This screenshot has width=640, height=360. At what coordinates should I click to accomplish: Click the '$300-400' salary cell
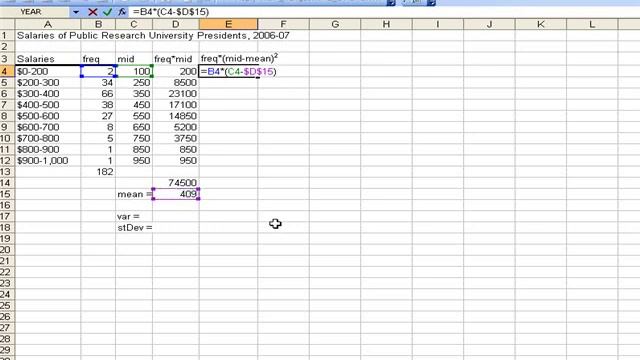click(x=48, y=94)
